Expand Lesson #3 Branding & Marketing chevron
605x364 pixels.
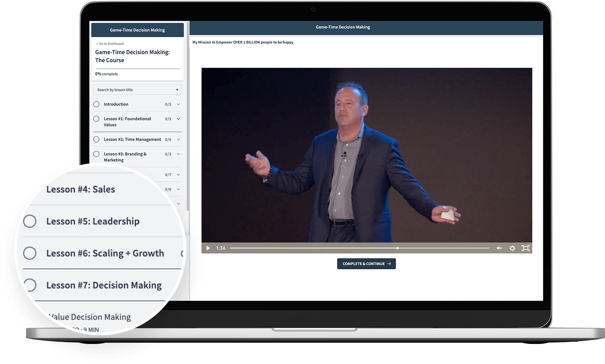click(x=178, y=154)
